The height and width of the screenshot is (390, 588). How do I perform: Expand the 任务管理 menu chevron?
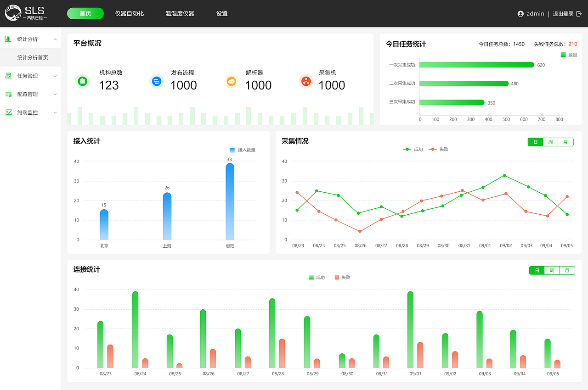[55, 76]
